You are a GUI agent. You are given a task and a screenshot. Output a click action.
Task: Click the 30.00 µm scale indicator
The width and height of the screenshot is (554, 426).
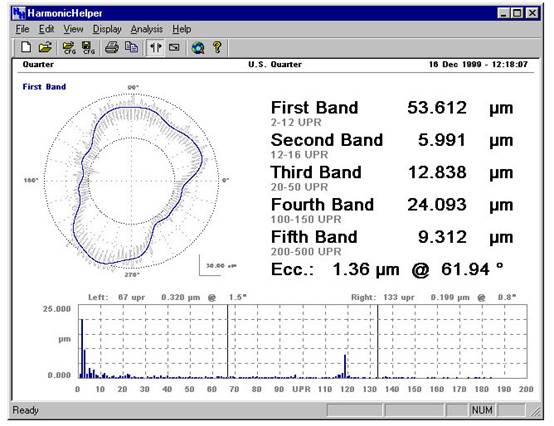(x=218, y=266)
